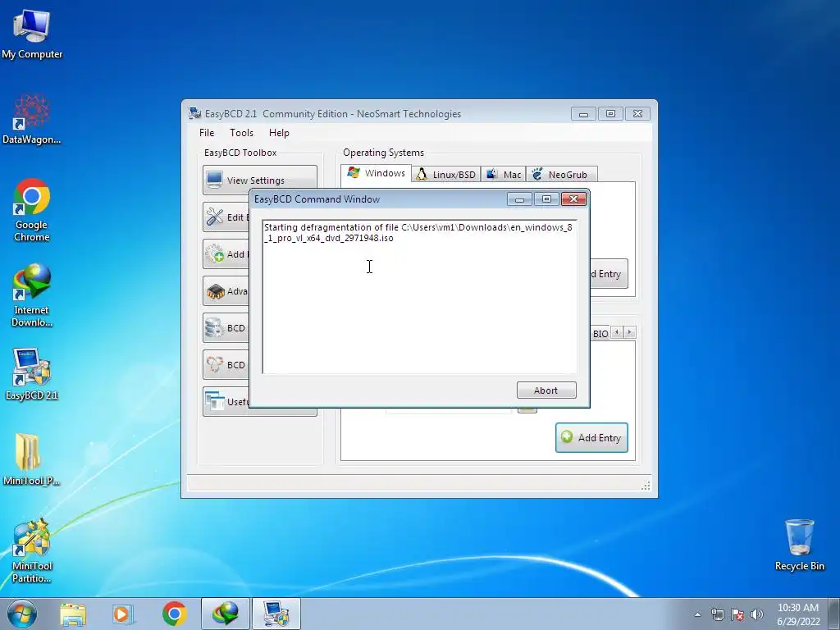Viewport: 840px width, 630px height.
Task: Click the Windows flag icon on Windows tab
Action: pyautogui.click(x=353, y=172)
